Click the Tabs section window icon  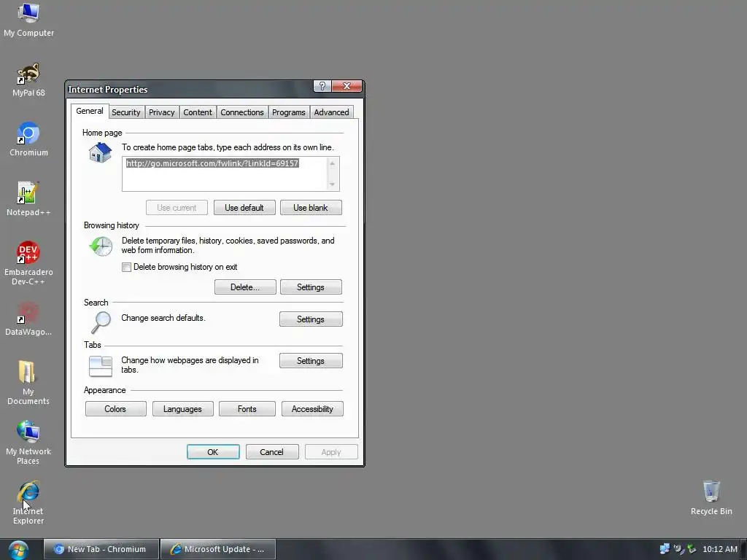101,366
